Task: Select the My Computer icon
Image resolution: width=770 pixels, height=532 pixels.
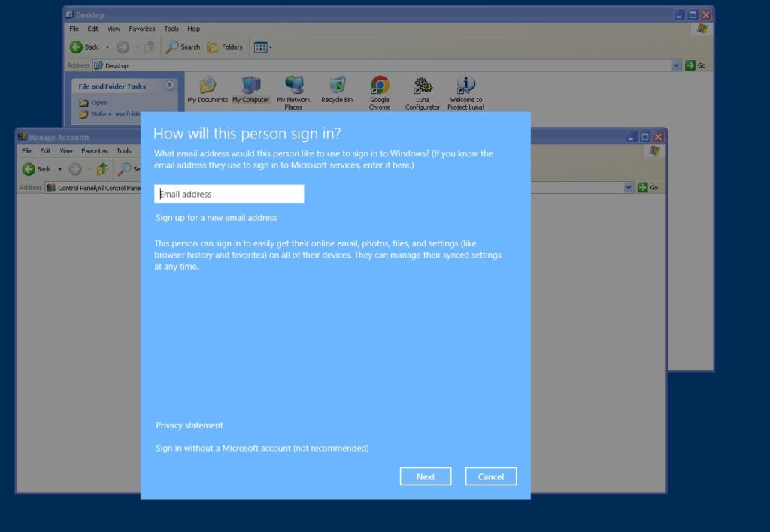Action: tap(250, 86)
